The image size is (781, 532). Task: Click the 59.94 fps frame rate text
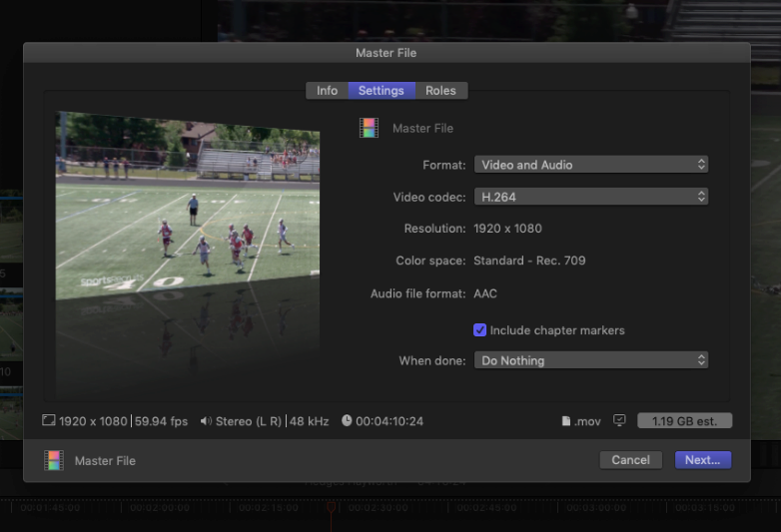click(162, 421)
